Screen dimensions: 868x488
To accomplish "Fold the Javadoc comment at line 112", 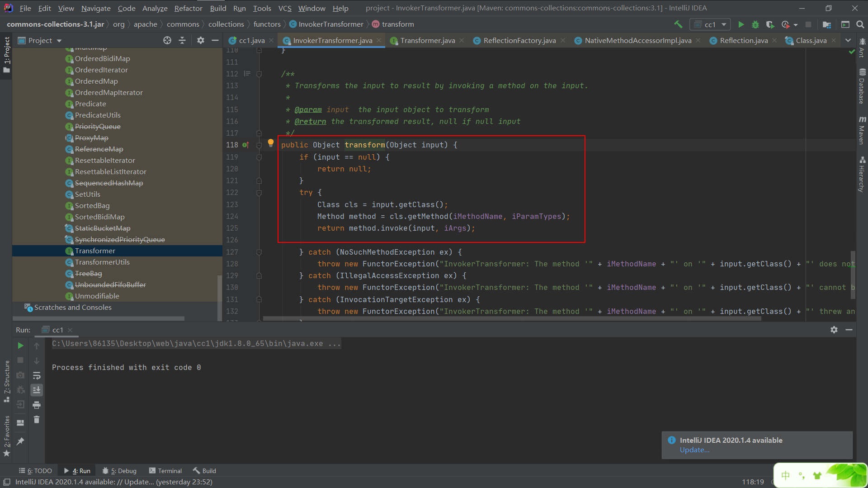I will pyautogui.click(x=259, y=74).
